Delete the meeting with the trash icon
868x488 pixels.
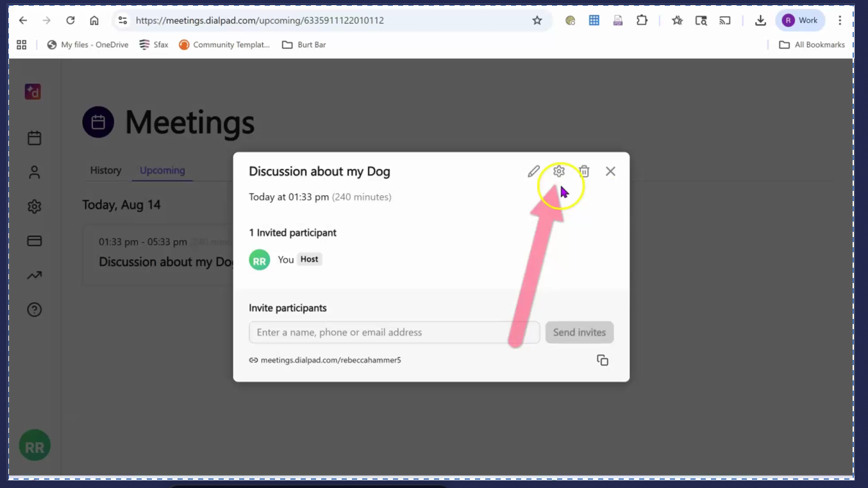[584, 171]
